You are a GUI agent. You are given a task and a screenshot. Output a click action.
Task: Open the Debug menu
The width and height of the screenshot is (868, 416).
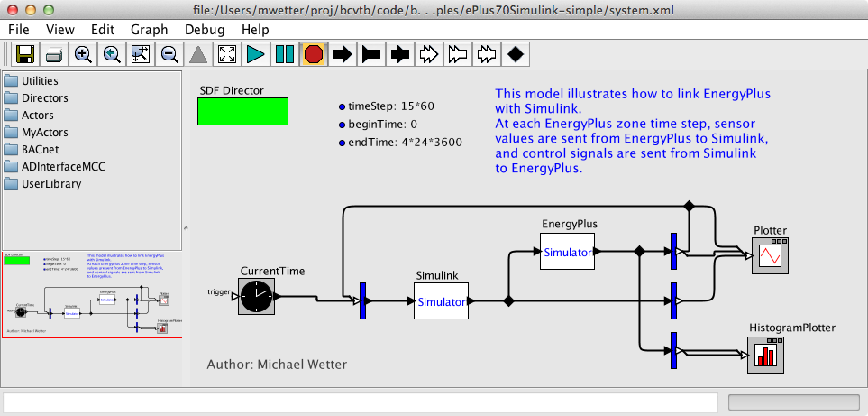click(x=205, y=30)
